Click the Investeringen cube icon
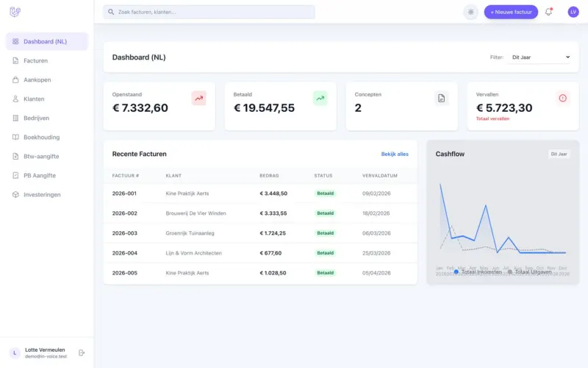 15,194
